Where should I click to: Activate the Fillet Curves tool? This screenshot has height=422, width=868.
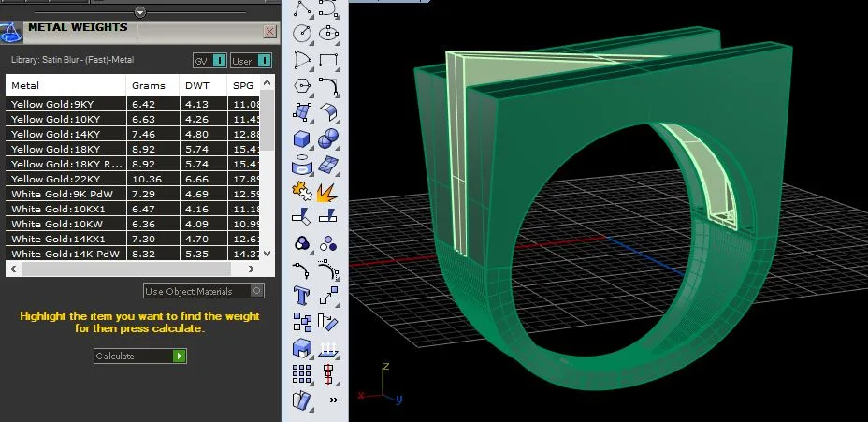tap(328, 86)
